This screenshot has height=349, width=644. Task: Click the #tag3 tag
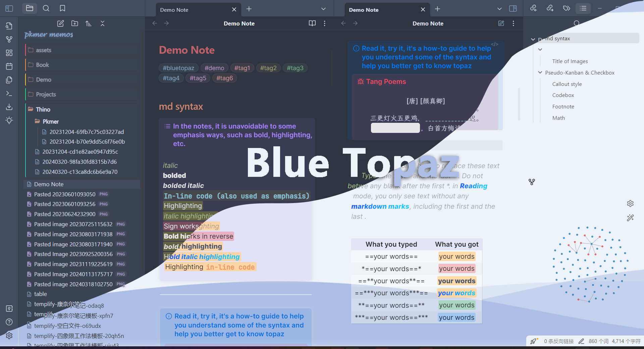click(295, 68)
